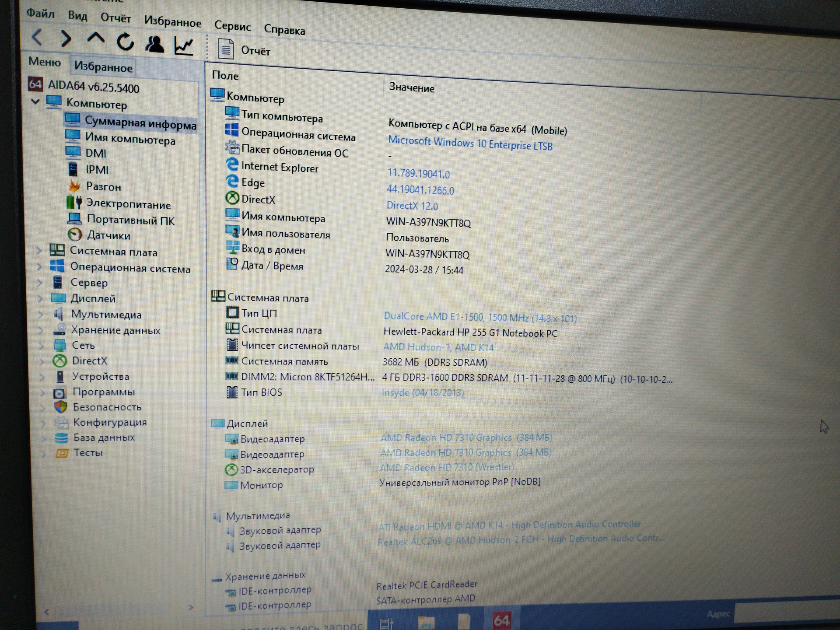Click the up-level arrow toolbar icon

[x=95, y=38]
